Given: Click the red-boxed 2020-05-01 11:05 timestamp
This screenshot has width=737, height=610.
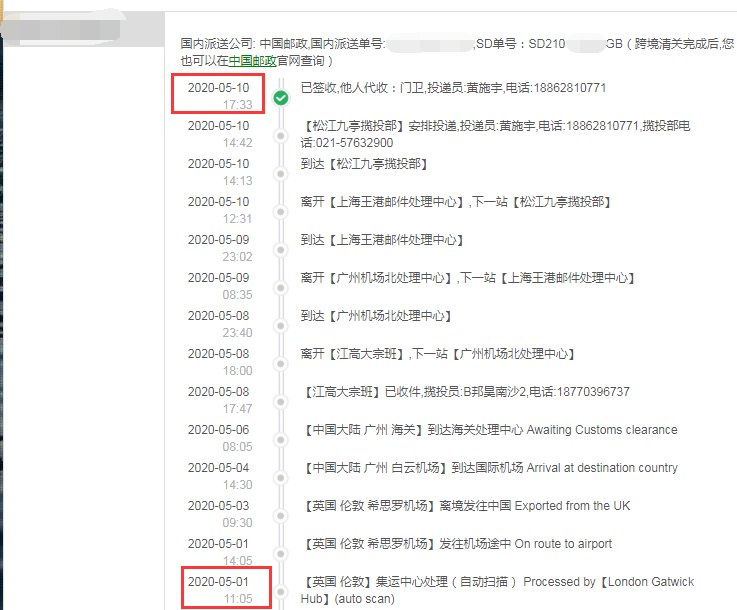Looking at the screenshot, I should pos(218,590).
